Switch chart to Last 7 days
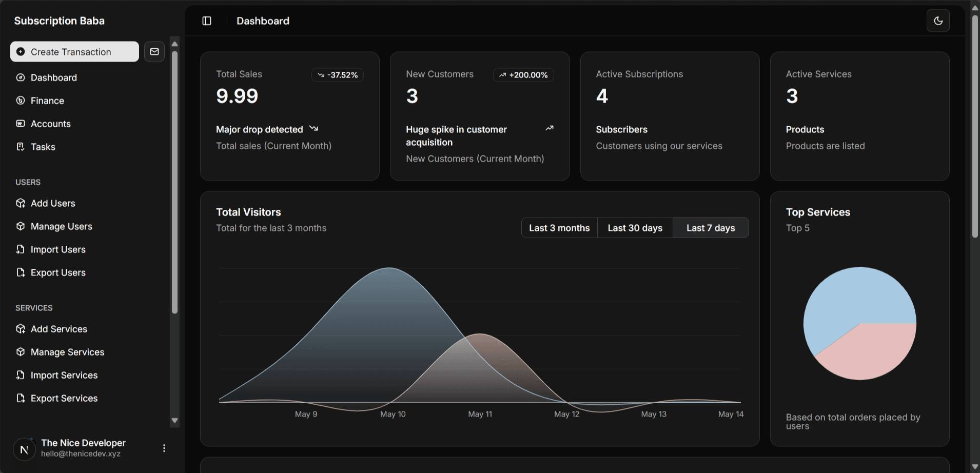 click(711, 228)
